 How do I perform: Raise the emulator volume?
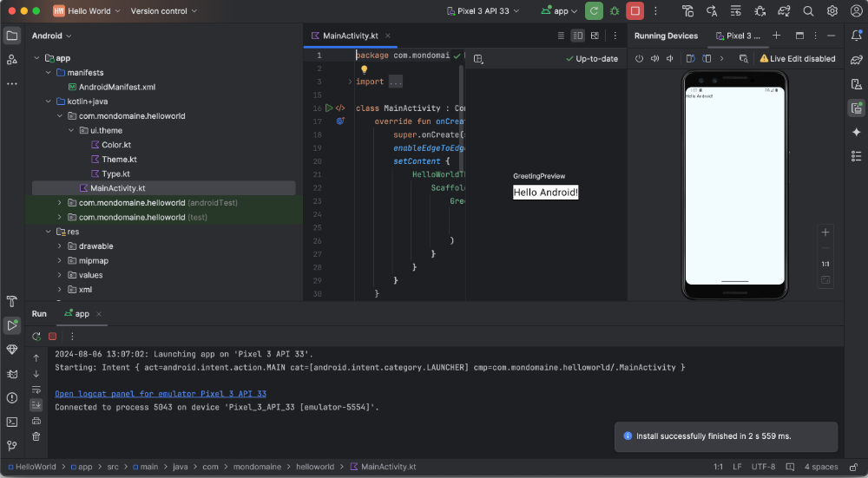pos(654,59)
